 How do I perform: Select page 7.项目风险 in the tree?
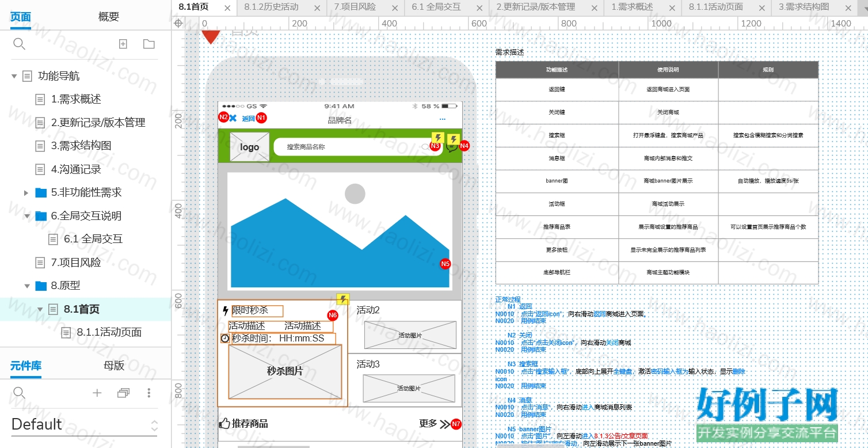coord(76,263)
